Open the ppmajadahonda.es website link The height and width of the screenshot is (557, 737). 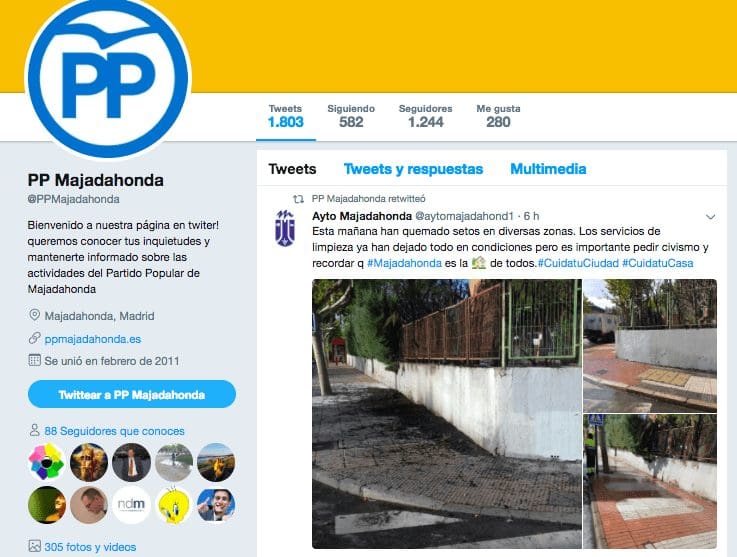click(93, 339)
